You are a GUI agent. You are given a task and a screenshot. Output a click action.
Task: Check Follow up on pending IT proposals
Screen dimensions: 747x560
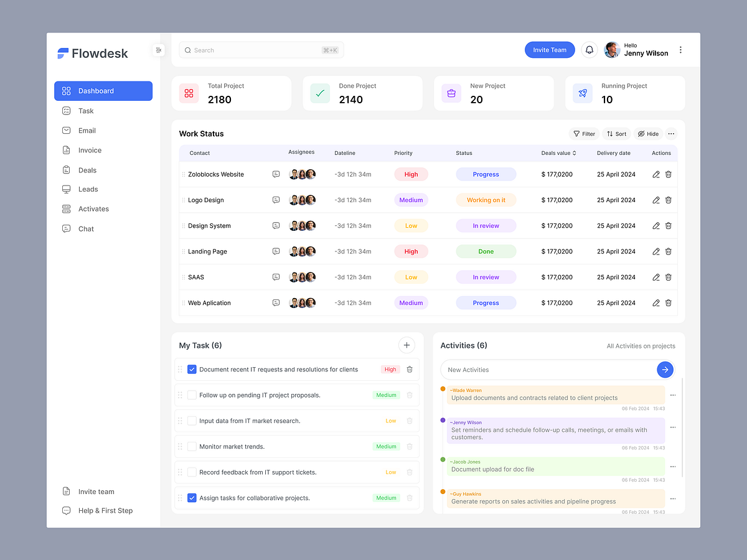(192, 395)
